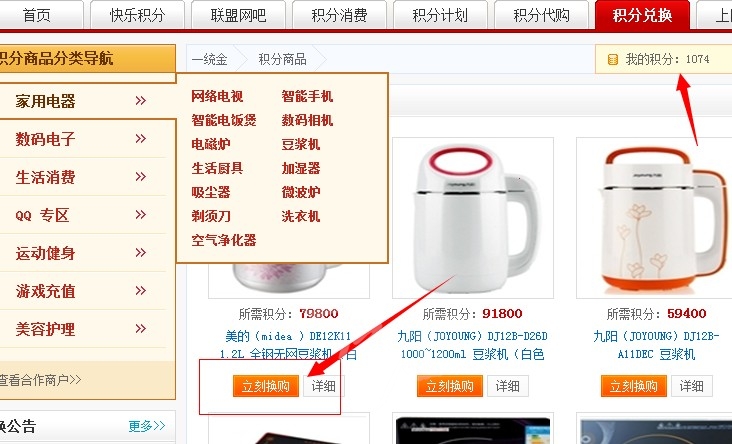Go to the 积分消费 tab
Viewport: 732px width, 444px height.
tap(339, 15)
